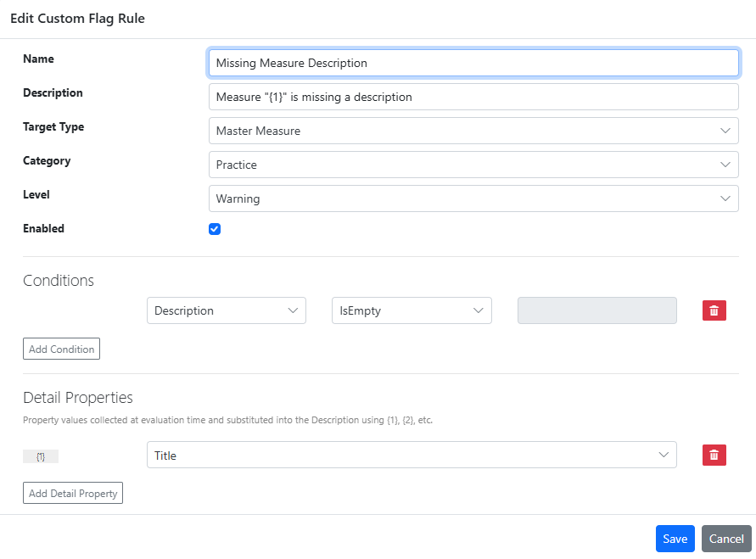The width and height of the screenshot is (756, 559).
Task: Delete the Description IsEmpty condition
Action: [714, 310]
